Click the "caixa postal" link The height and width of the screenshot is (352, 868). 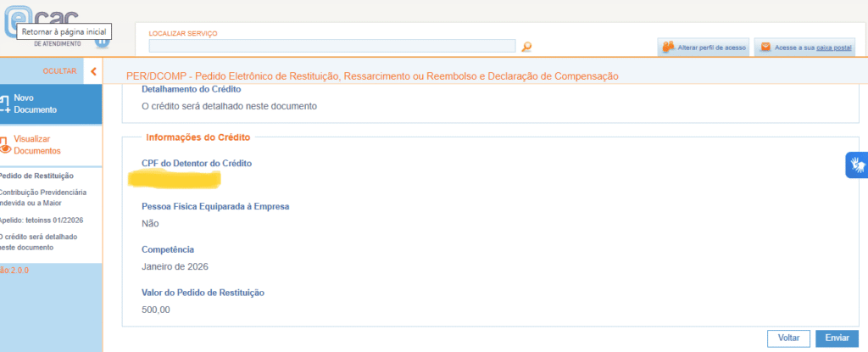click(834, 47)
